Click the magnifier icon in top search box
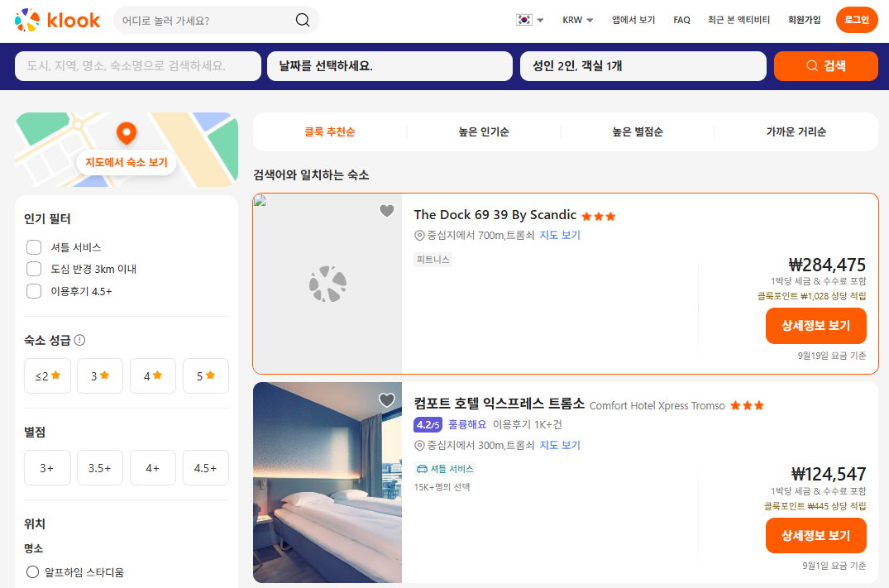The height and width of the screenshot is (588, 889). (x=303, y=21)
